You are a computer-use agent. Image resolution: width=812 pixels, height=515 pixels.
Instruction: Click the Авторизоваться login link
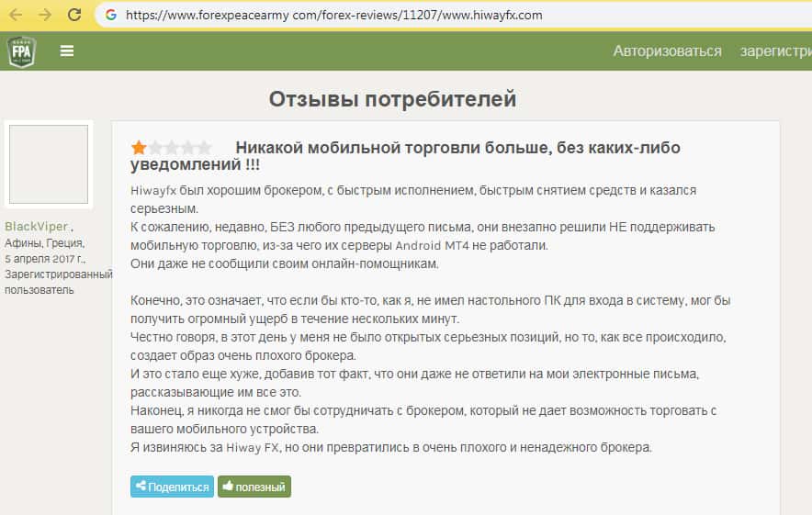(667, 50)
